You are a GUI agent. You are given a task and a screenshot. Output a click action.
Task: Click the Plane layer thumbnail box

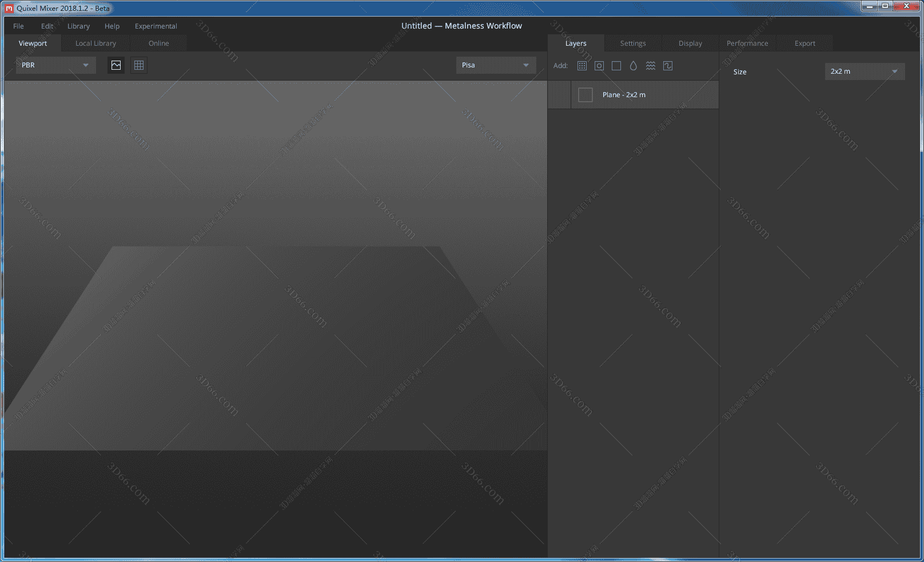click(x=586, y=95)
